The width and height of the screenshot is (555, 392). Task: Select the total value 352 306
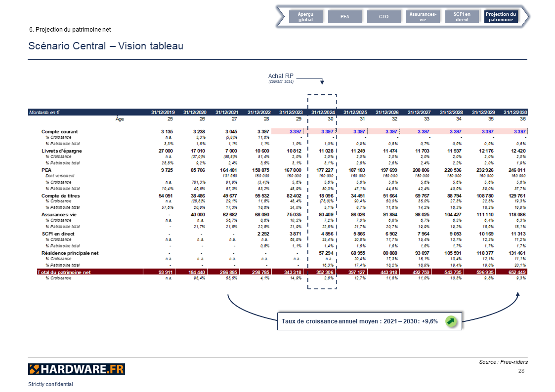[x=325, y=272]
